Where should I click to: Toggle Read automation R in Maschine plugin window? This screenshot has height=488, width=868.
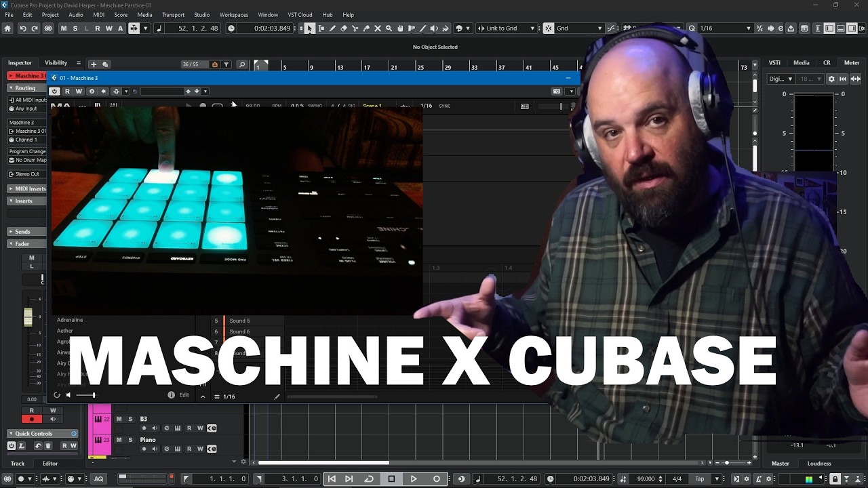67,91
